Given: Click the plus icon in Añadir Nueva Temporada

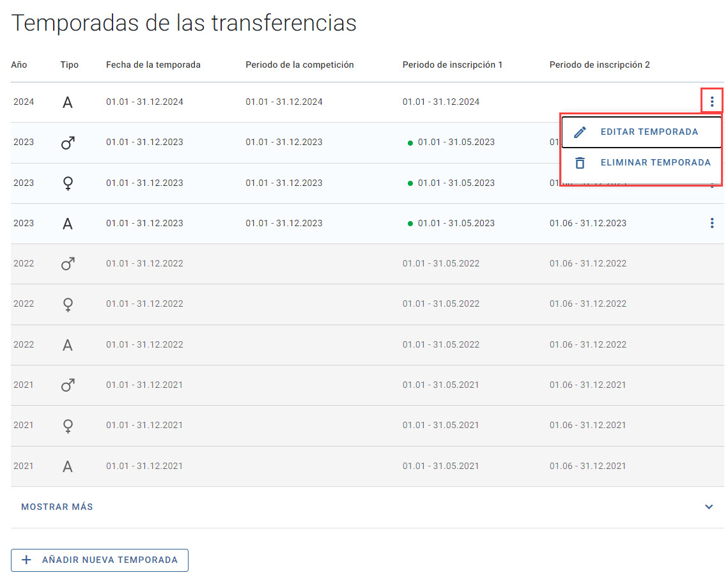Looking at the screenshot, I should pos(26,560).
